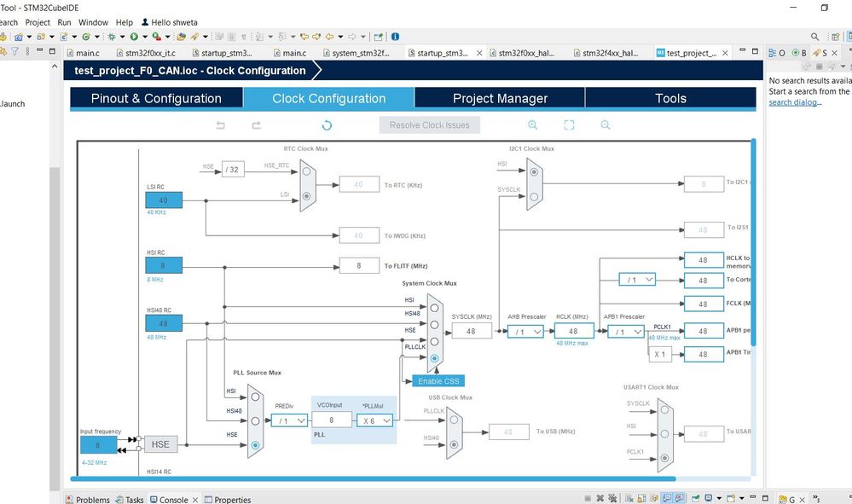Click the filter funnel icon in left panel

(x=14, y=51)
